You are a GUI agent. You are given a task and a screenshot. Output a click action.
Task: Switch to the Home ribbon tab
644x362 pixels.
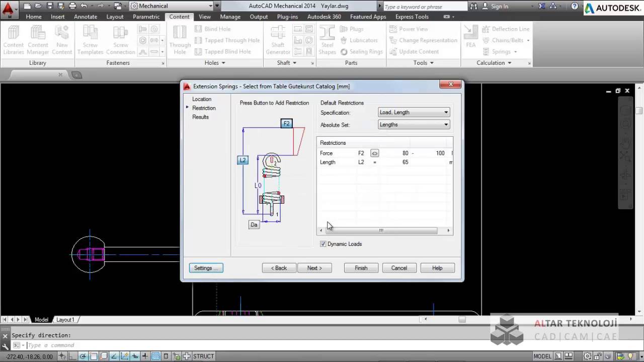(x=34, y=17)
